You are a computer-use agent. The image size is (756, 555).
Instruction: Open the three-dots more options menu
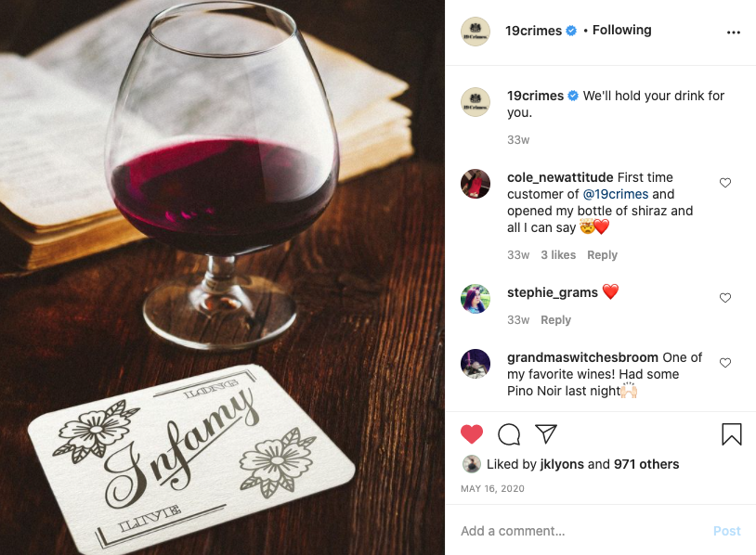tap(734, 32)
